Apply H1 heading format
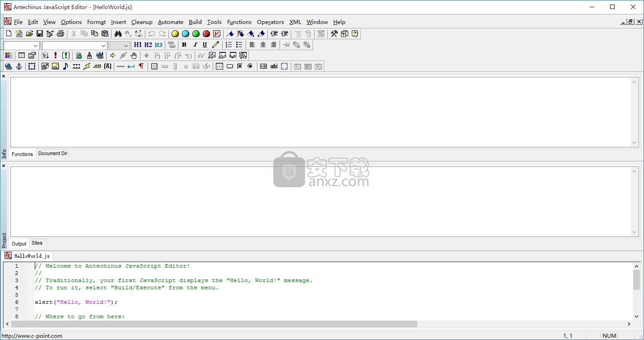Screen dimensions: 644x340 point(138,45)
